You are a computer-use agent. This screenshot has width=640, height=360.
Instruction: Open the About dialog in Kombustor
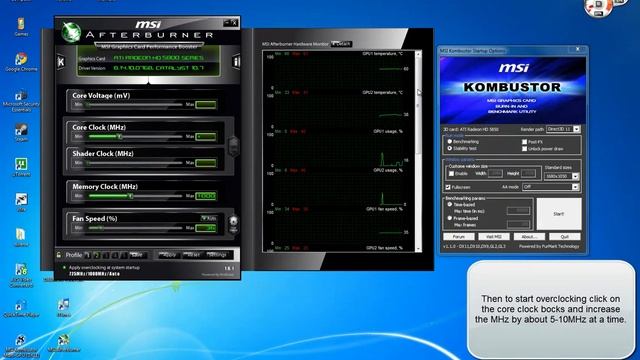[x=529, y=237]
